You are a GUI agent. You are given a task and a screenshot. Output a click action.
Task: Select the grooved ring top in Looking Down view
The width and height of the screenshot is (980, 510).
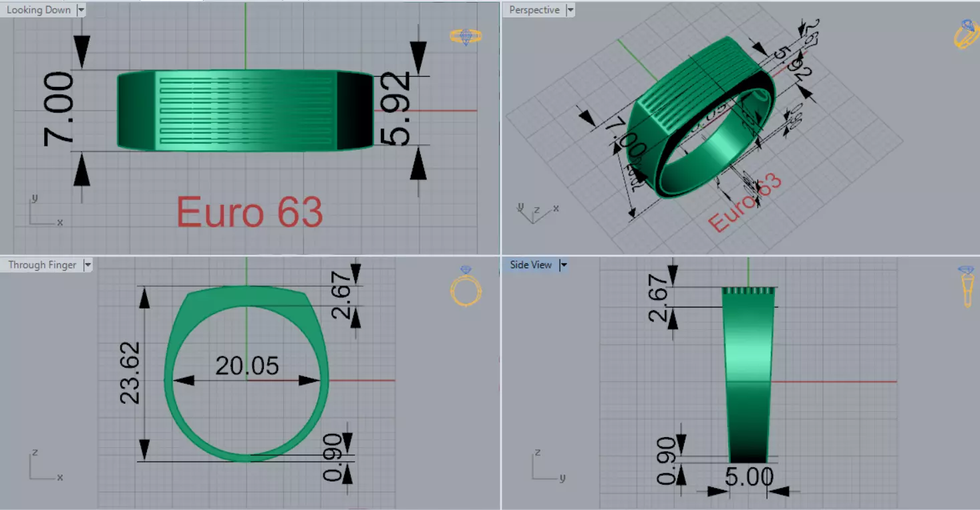click(246, 110)
